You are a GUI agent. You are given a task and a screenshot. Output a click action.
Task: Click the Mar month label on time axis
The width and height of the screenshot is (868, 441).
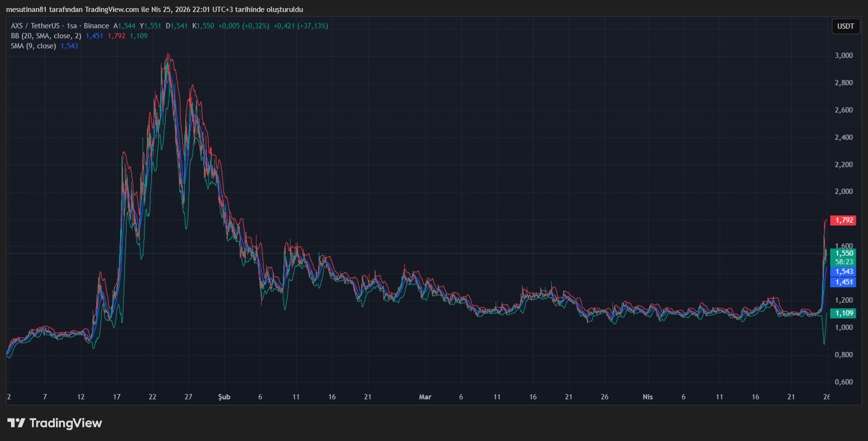tap(425, 397)
